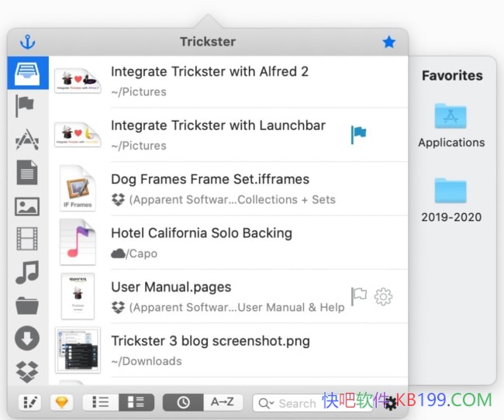504x420 pixels.
Task: Filter by Documents in the sidebar
Action: (27, 172)
